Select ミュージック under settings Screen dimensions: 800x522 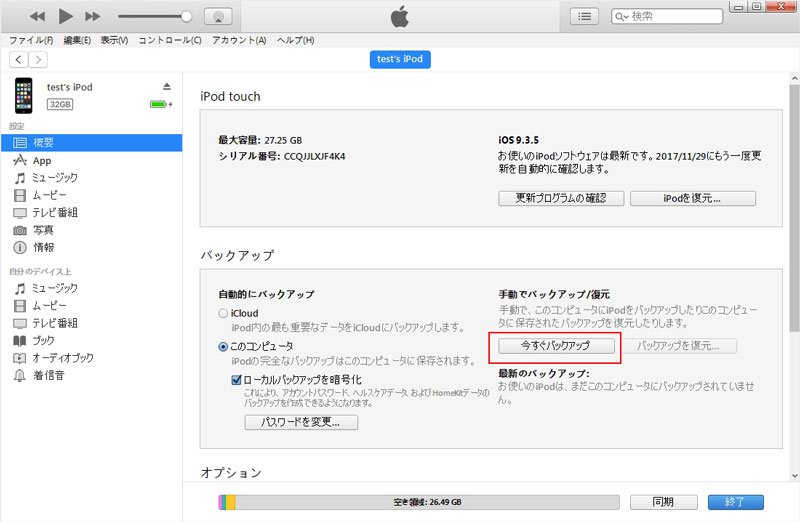91,178
